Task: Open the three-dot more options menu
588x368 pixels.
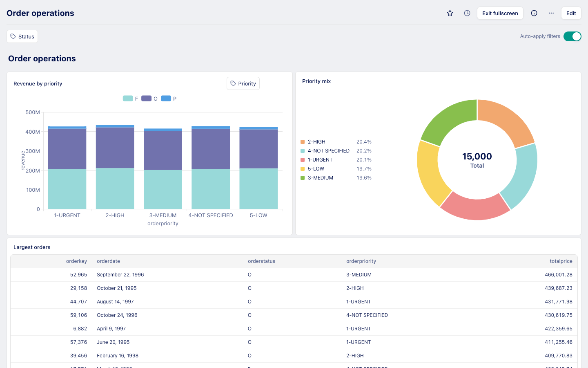Action: click(x=551, y=13)
